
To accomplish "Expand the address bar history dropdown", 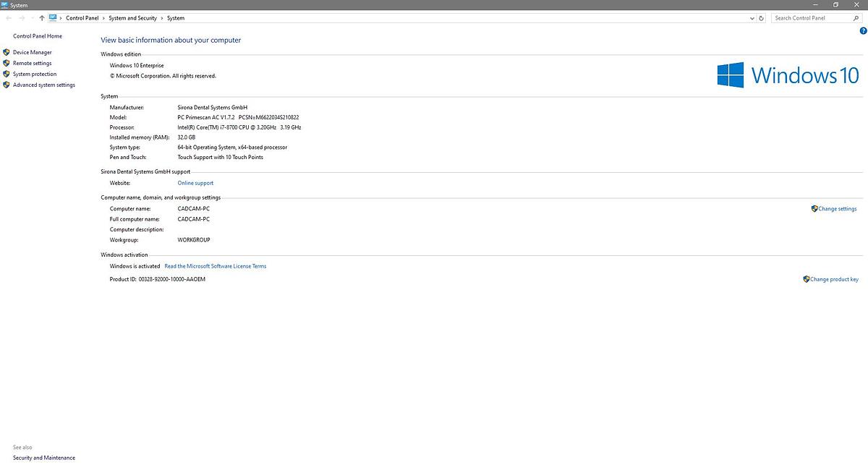I will 752,18.
